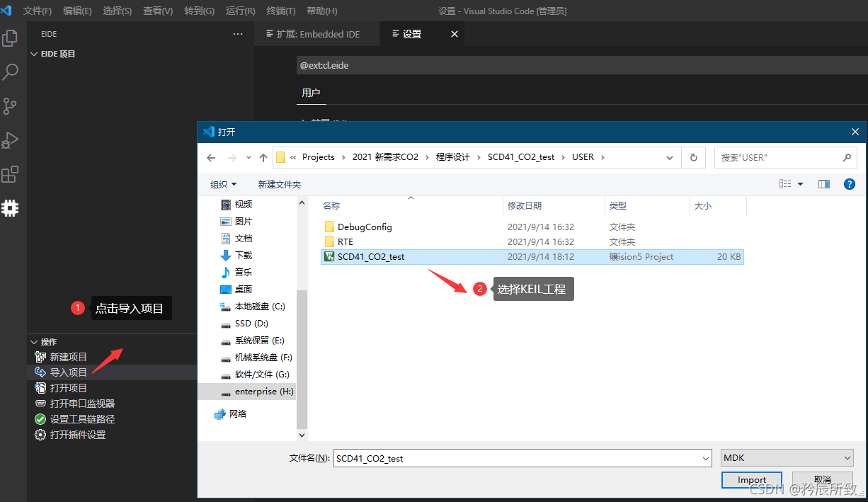
Task: Open the 组织 dropdown menu
Action: 224,184
